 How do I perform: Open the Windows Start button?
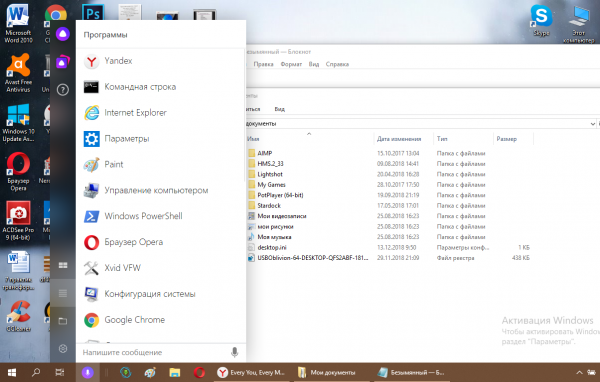(12, 372)
